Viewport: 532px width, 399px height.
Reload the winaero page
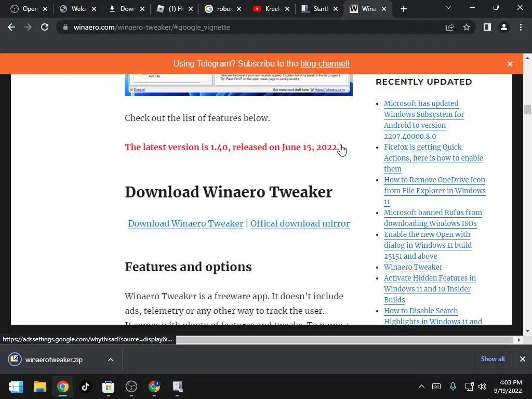tap(45, 27)
